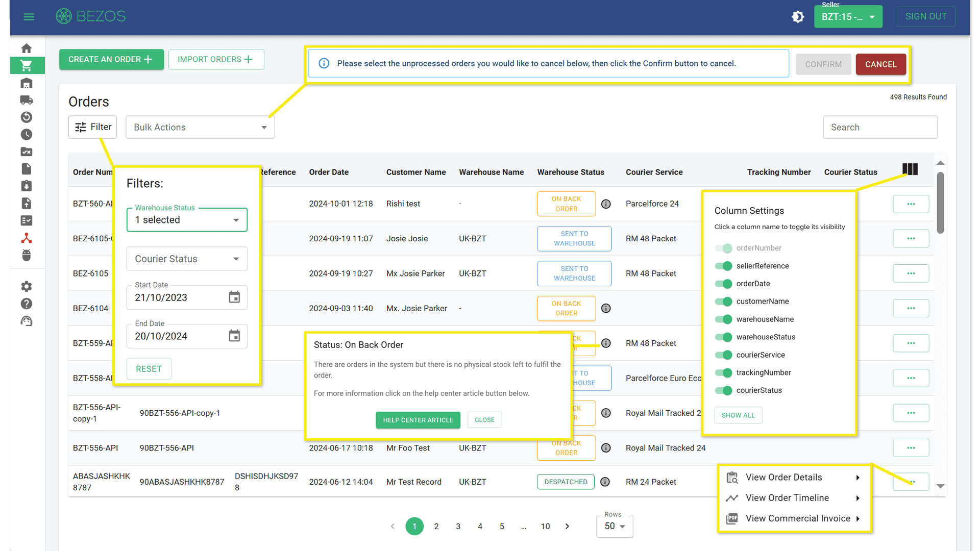Click the RESET filters button
The height and width of the screenshot is (551, 980).
[149, 369]
